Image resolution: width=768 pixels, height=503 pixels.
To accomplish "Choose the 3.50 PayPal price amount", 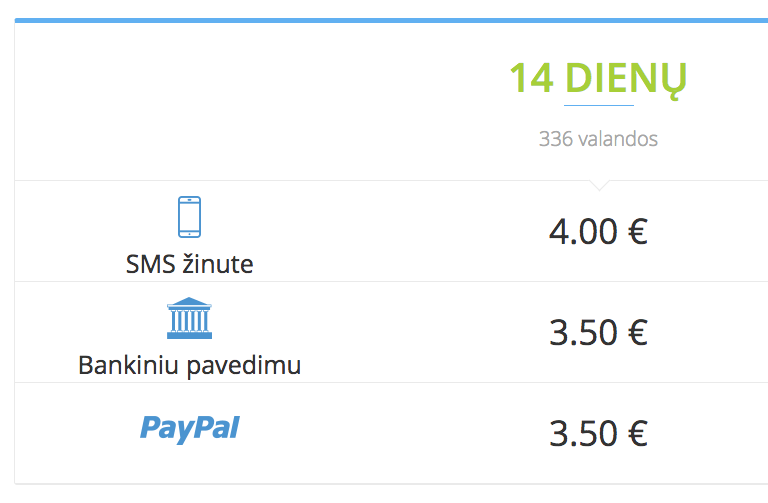I will tap(584, 433).
